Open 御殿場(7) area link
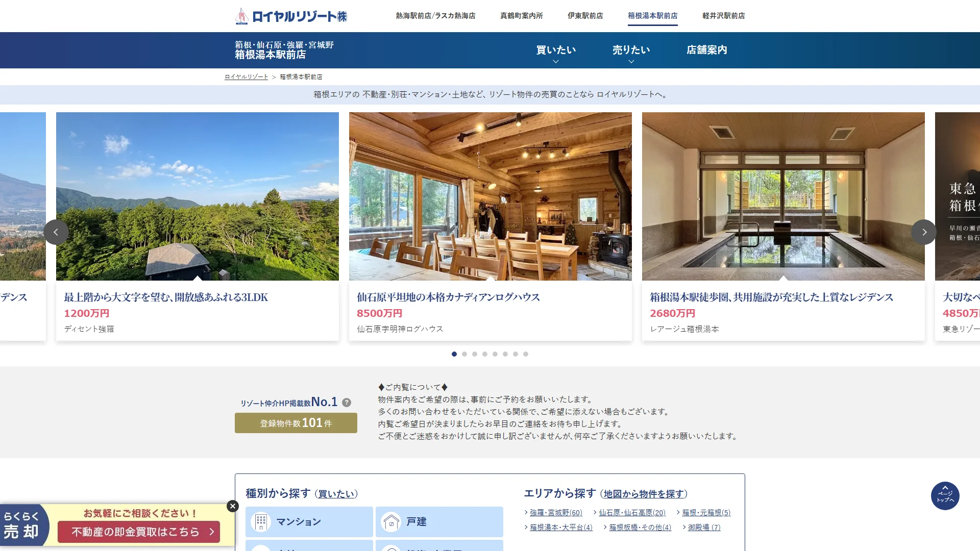The image size is (980, 551). [x=704, y=528]
